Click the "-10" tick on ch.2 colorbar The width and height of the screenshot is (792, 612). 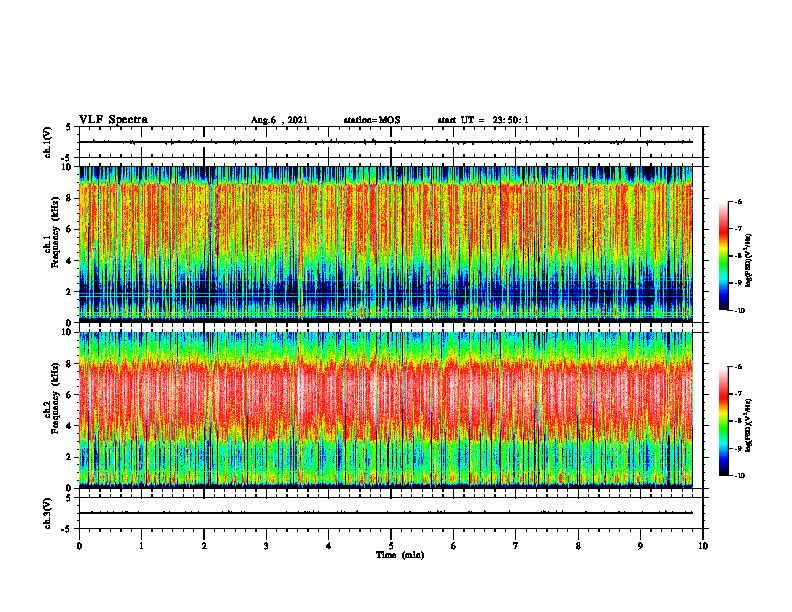(x=739, y=476)
